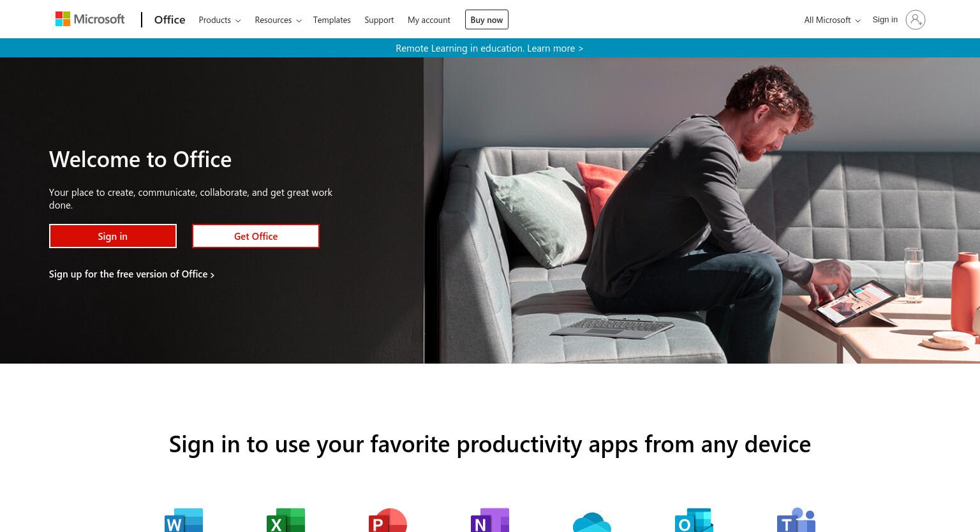Screen dimensions: 980x532
Task: Launch the PowerPoint app icon
Action: [x=388, y=520]
